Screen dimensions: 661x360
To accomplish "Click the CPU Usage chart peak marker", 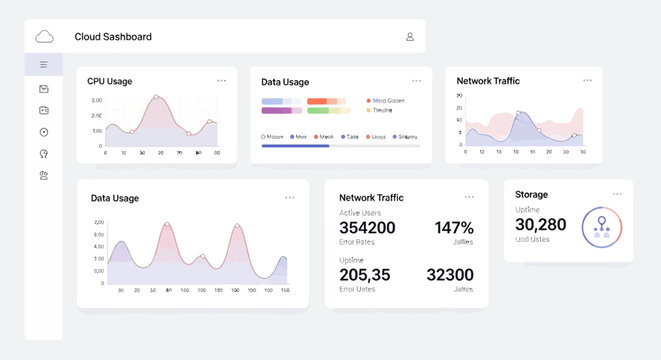I will (156, 97).
